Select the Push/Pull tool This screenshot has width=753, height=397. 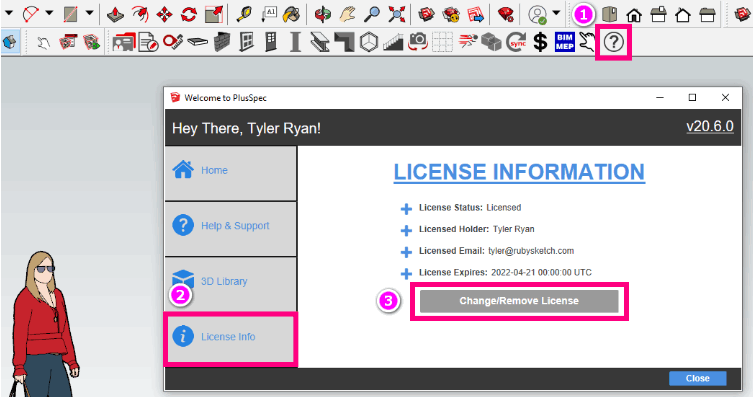coord(116,14)
